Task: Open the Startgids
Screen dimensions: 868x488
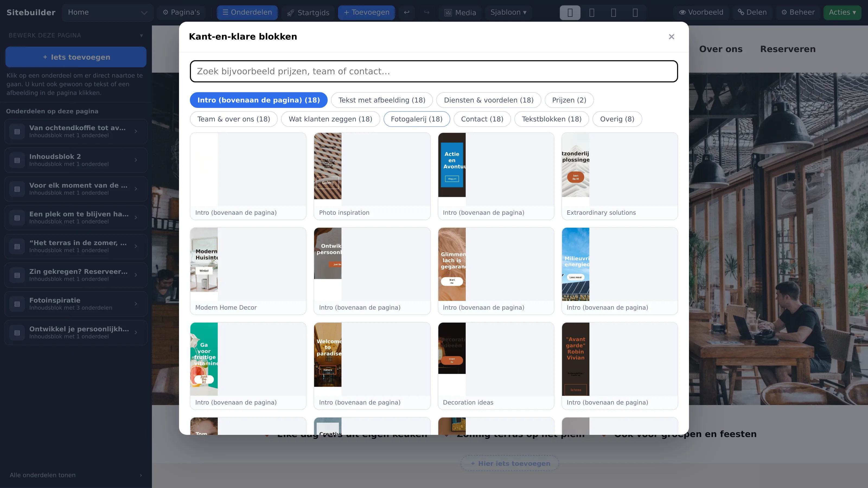Action: [308, 12]
